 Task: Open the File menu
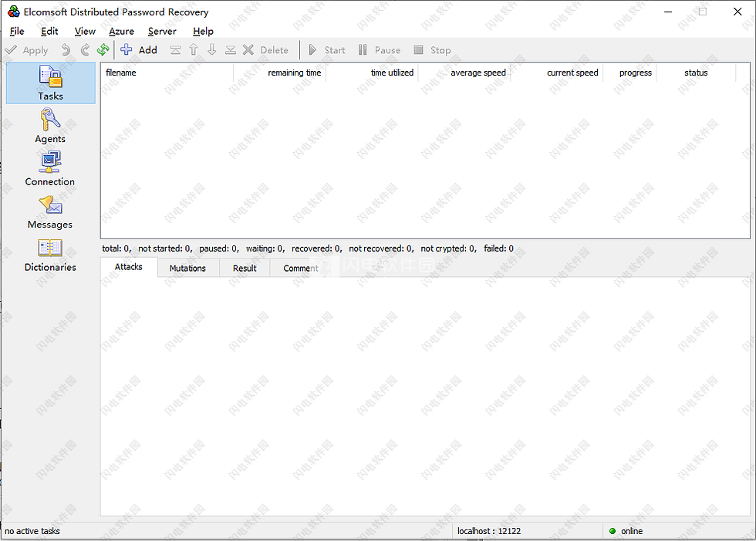[x=17, y=32]
